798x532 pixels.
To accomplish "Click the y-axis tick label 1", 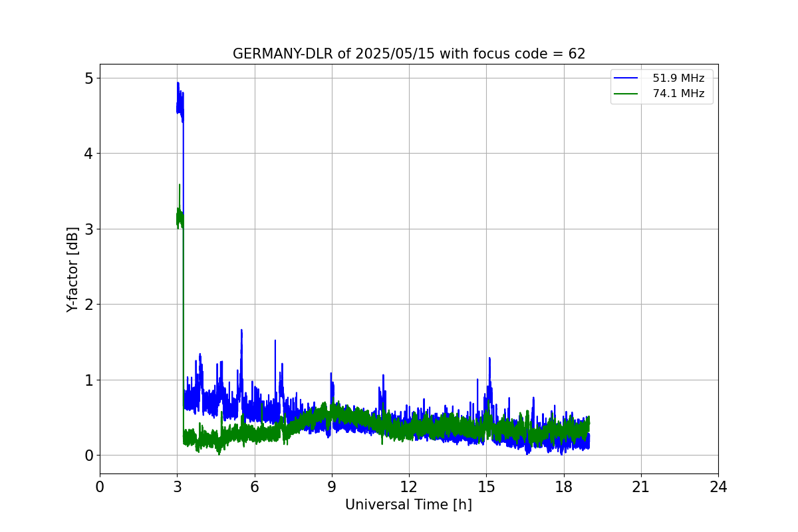I will coord(89,380).
